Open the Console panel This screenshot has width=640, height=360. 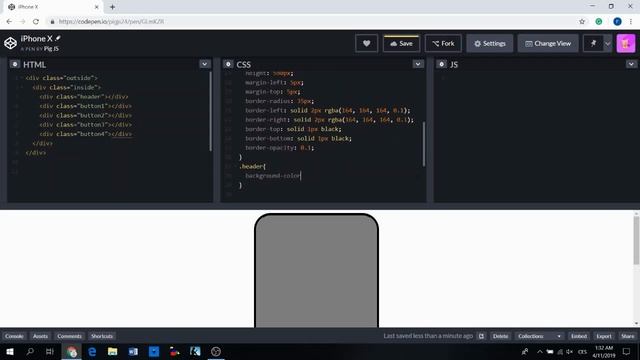(x=14, y=336)
